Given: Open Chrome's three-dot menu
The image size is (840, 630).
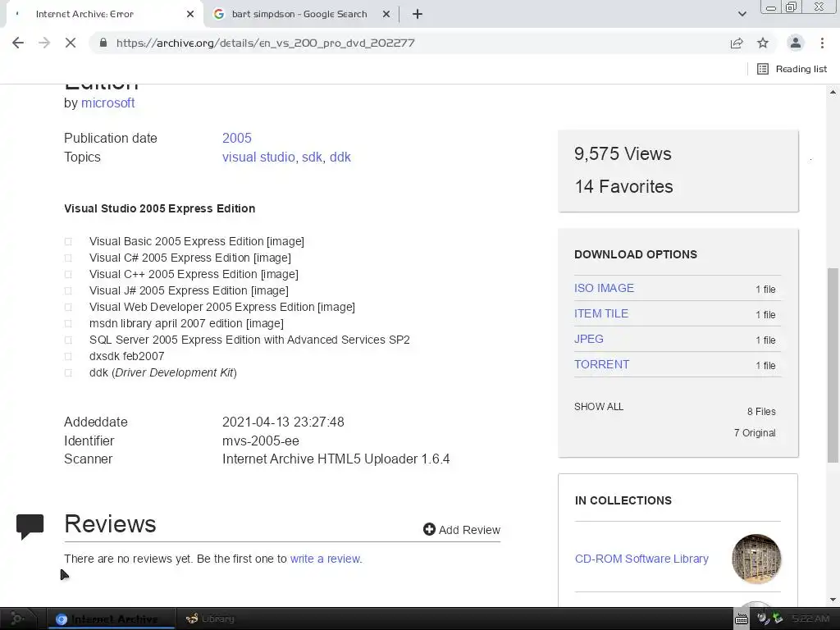Looking at the screenshot, I should [822, 43].
